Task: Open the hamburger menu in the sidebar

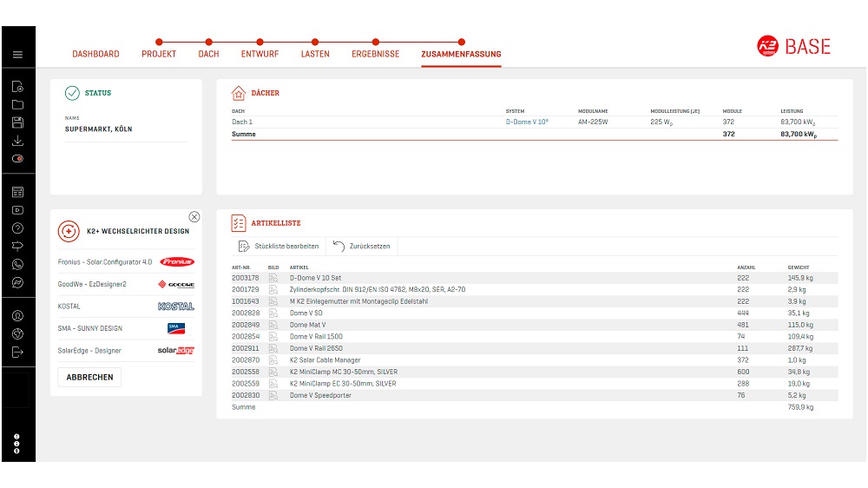Action: (x=17, y=55)
